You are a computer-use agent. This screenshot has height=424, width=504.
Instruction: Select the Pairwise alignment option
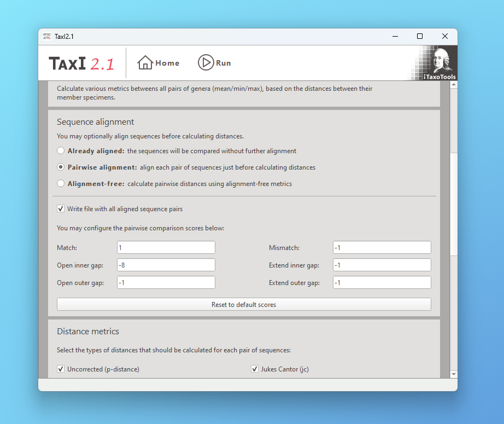61,167
